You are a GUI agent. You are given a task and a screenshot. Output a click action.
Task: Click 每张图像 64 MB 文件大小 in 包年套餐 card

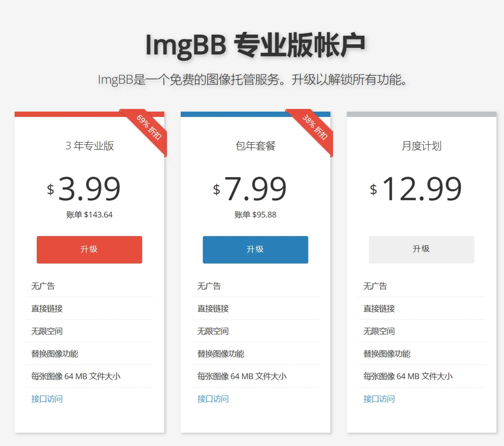point(242,376)
